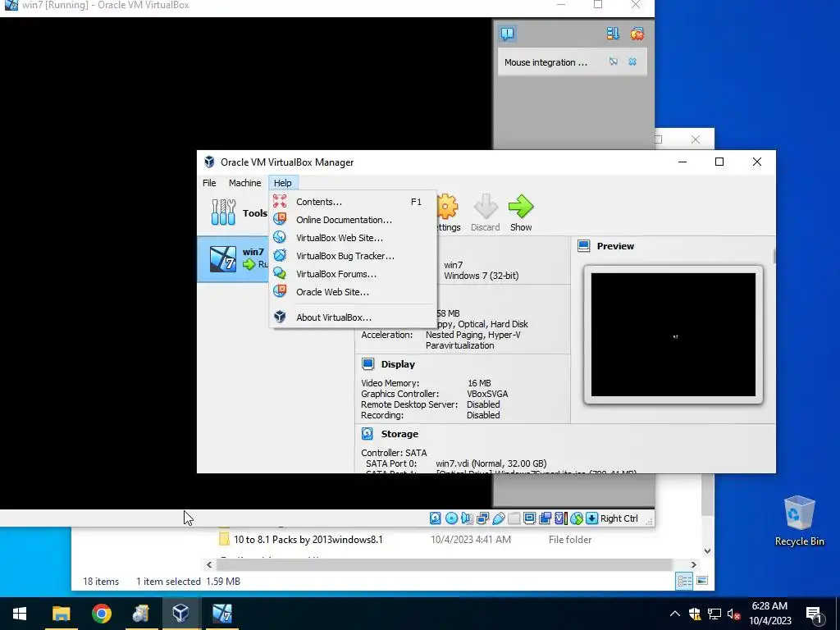Click the 'Windows 7 (32-bit)' operating system text

481,276
